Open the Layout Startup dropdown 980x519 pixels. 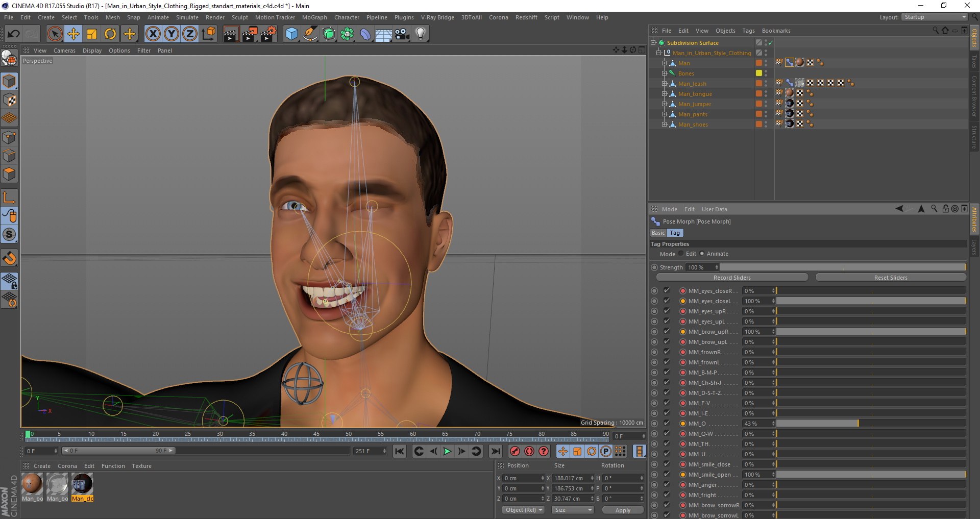(935, 17)
